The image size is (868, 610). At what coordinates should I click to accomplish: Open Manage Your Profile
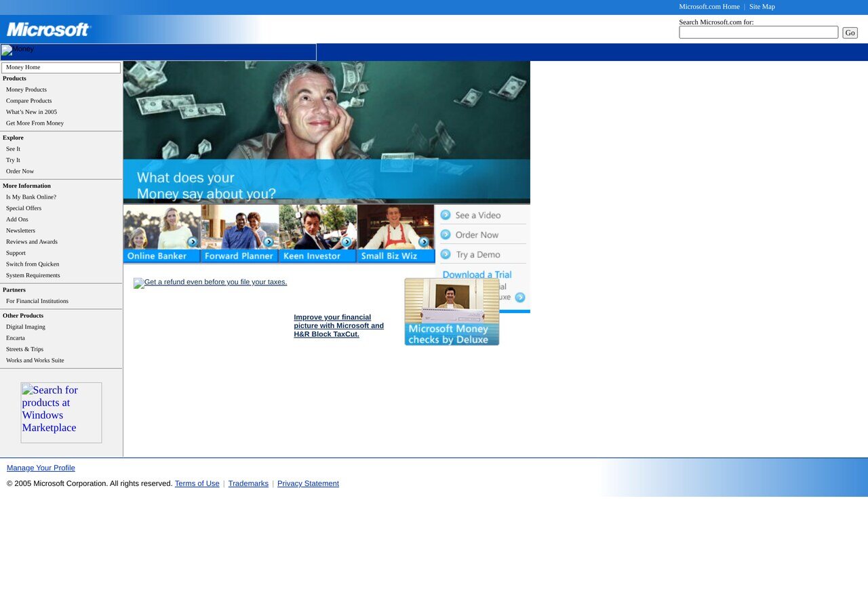[41, 468]
